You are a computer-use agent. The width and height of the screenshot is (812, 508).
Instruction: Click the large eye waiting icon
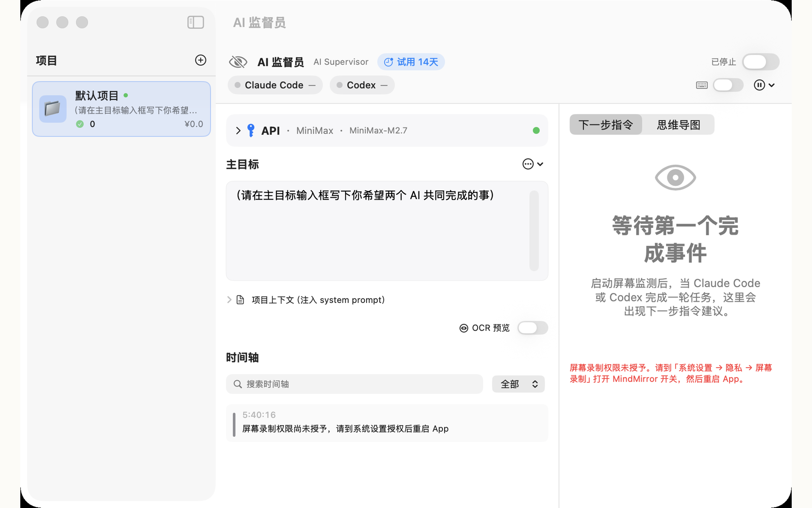coord(676,178)
